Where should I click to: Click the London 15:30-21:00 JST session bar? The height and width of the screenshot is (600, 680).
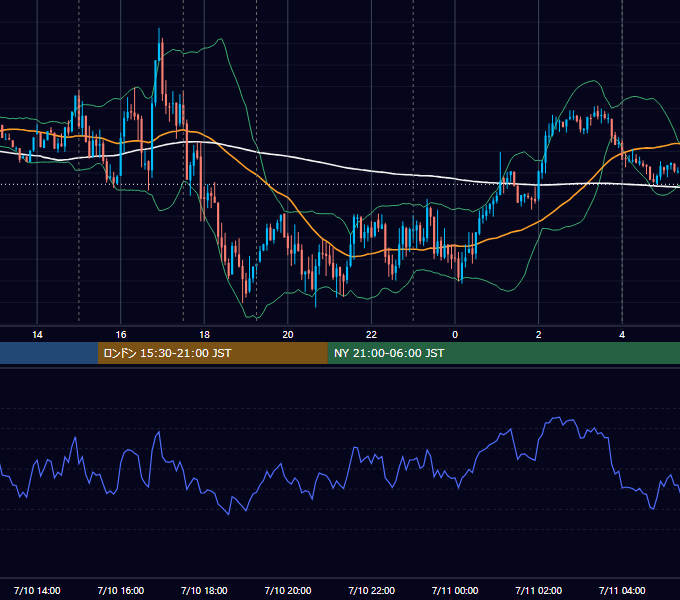(212, 353)
